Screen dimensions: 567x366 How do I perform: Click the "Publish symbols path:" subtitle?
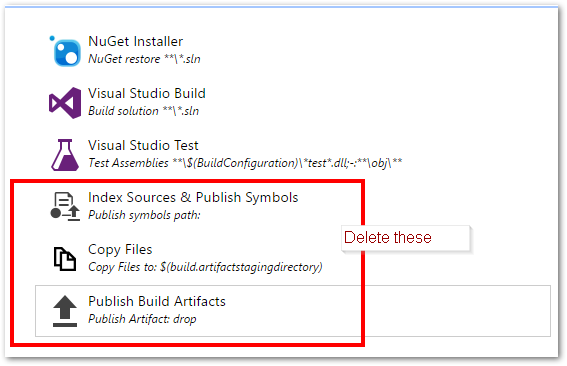coord(144,215)
